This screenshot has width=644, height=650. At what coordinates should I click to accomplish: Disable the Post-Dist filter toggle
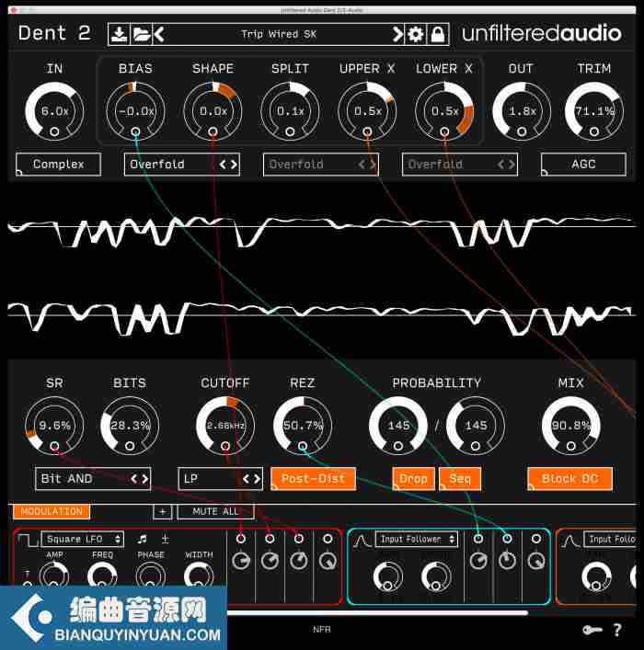click(x=314, y=479)
